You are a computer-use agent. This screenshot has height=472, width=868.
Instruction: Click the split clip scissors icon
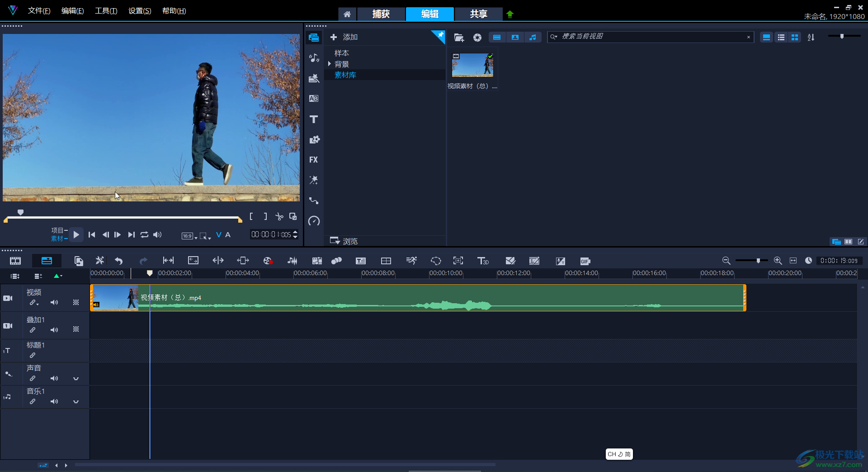coord(279,217)
